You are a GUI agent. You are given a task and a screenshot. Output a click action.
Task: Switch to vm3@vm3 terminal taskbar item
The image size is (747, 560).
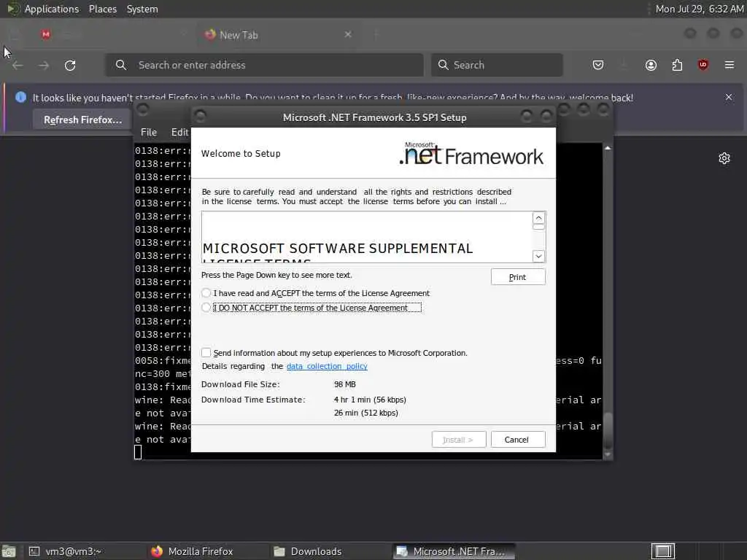click(81, 551)
